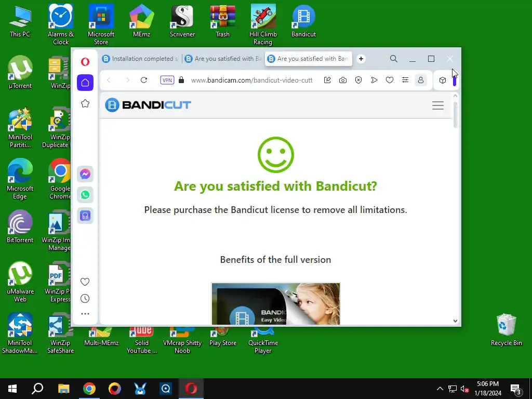Select the Scrivener desktop shortcut
This screenshot has height=399, width=532.
(182, 21)
